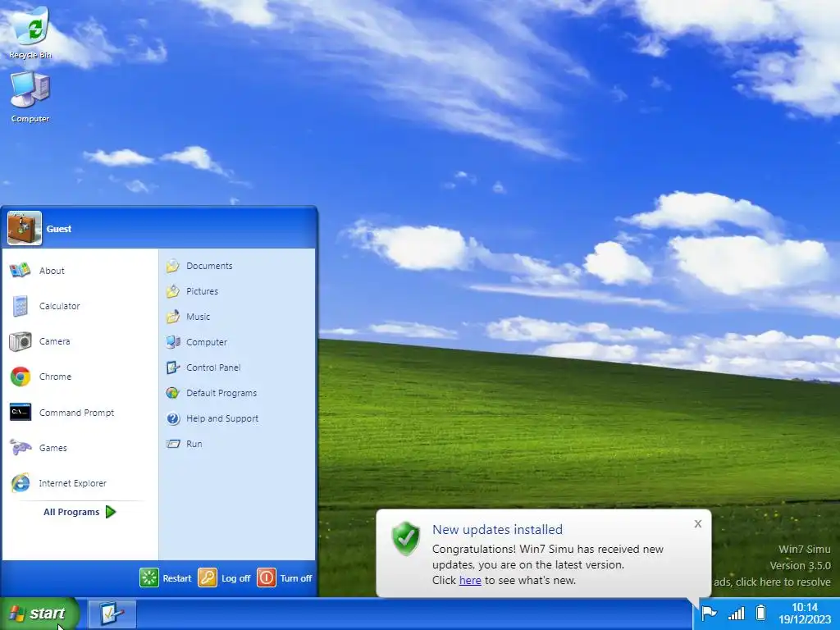Close the New updates installed notification
The image size is (840, 630).
697,524
